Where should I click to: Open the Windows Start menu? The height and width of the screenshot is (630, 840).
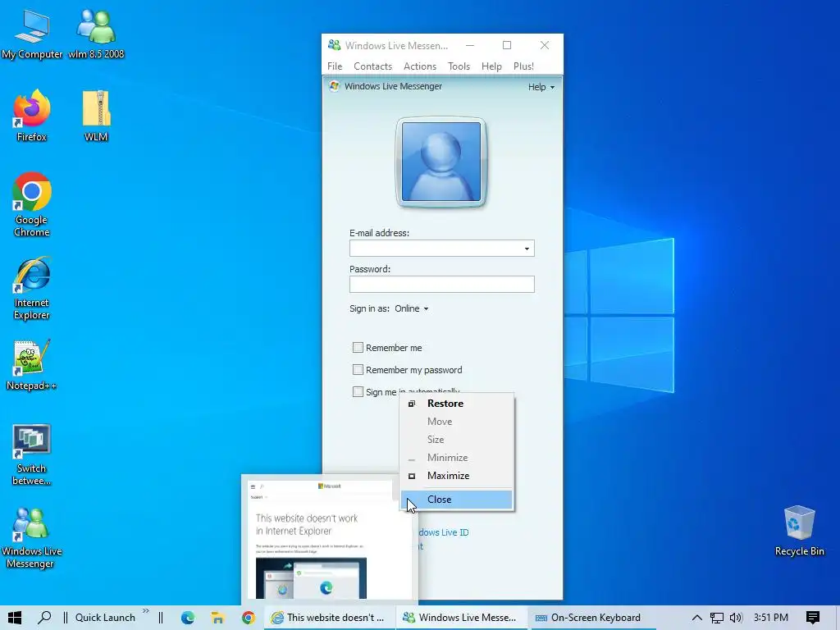point(15,618)
